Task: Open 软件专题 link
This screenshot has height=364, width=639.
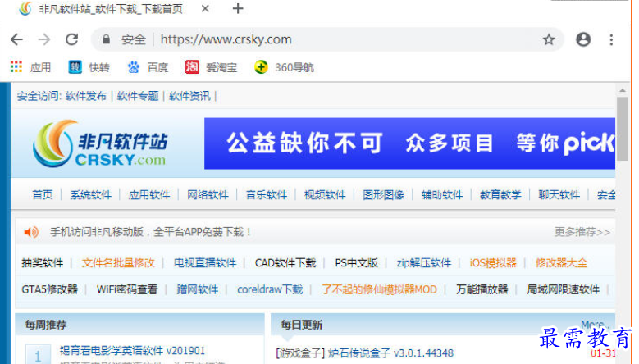Action: [x=138, y=96]
